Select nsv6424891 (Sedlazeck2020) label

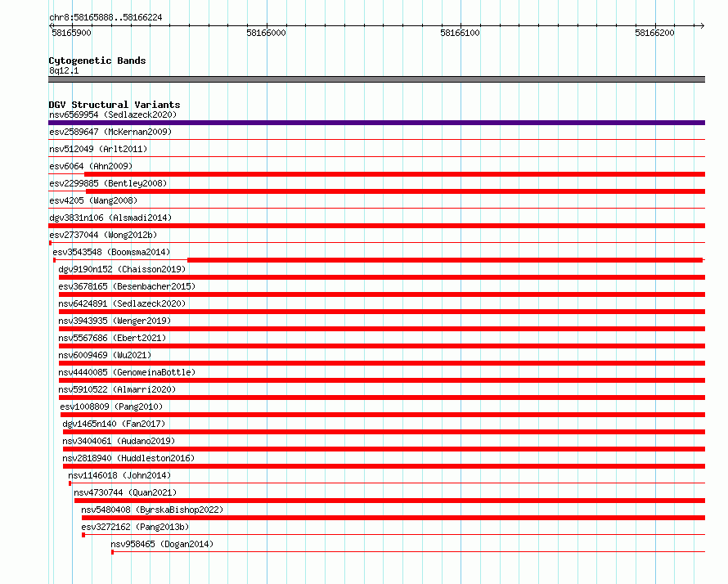pos(122,303)
